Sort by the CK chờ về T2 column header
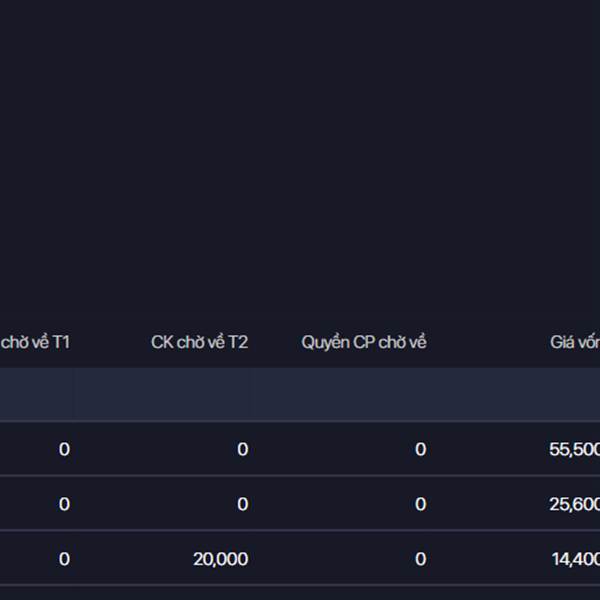Image resolution: width=600 pixels, height=600 pixels. pyautogui.click(x=199, y=342)
